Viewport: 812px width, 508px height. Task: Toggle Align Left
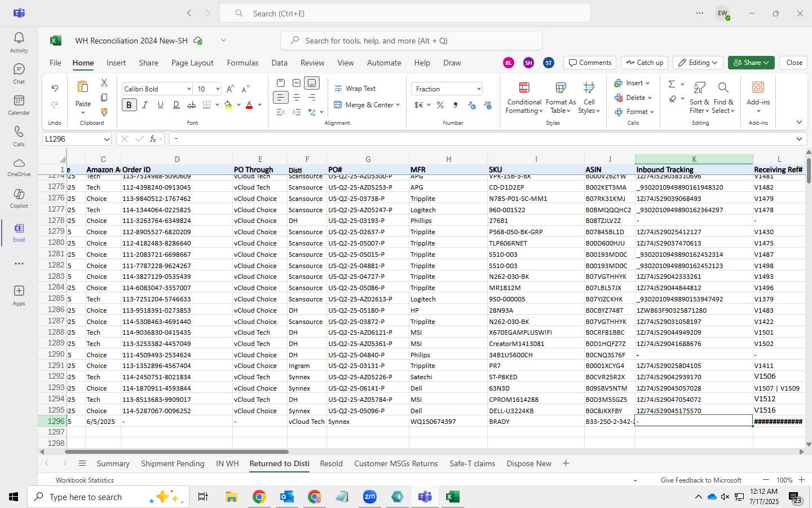coord(280,98)
